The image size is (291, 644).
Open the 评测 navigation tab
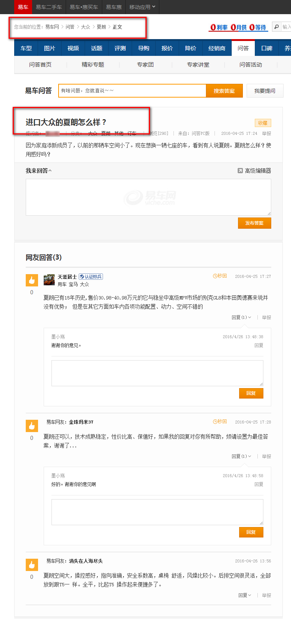120,48
